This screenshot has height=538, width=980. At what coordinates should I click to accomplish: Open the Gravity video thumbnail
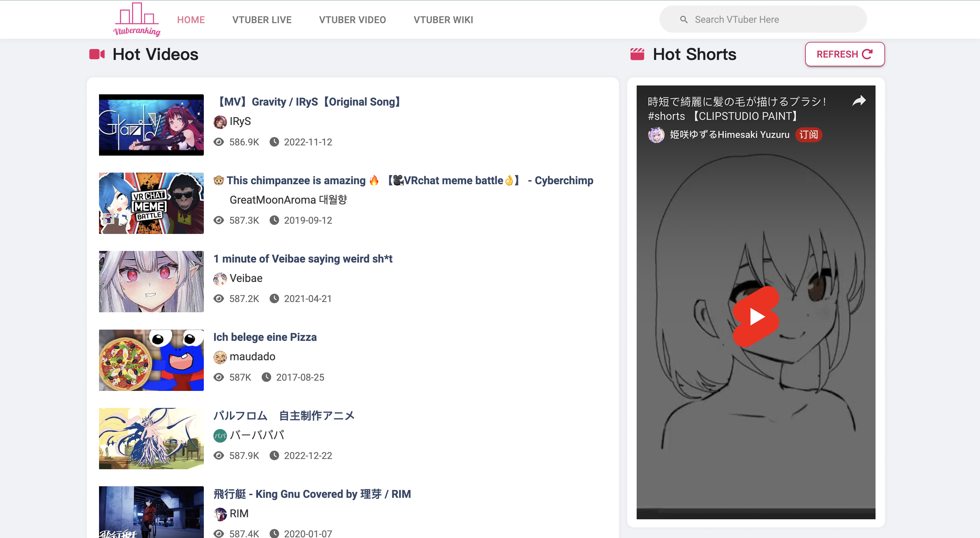[x=151, y=125]
